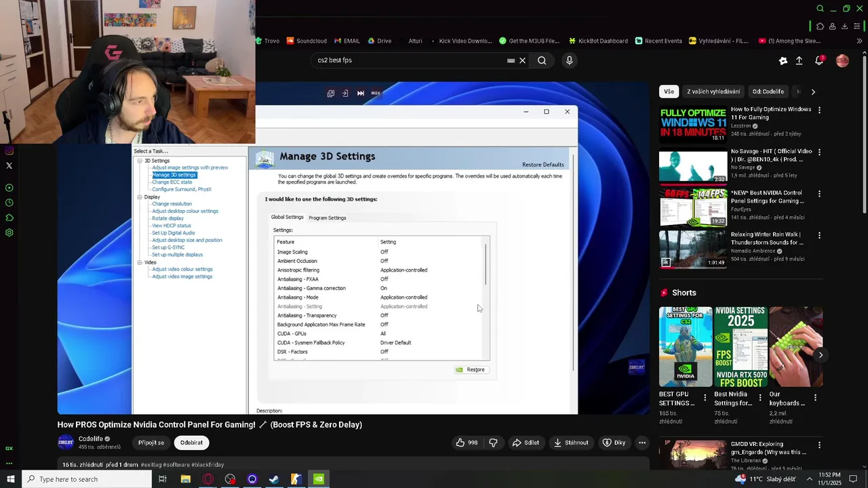
Task: Show more filter chips with the right arrow
Action: coord(813,91)
